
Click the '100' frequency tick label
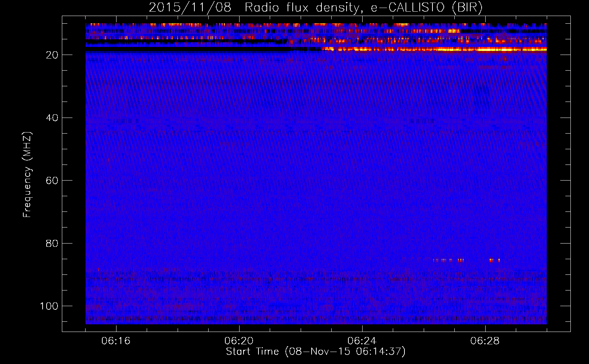pos(49,306)
